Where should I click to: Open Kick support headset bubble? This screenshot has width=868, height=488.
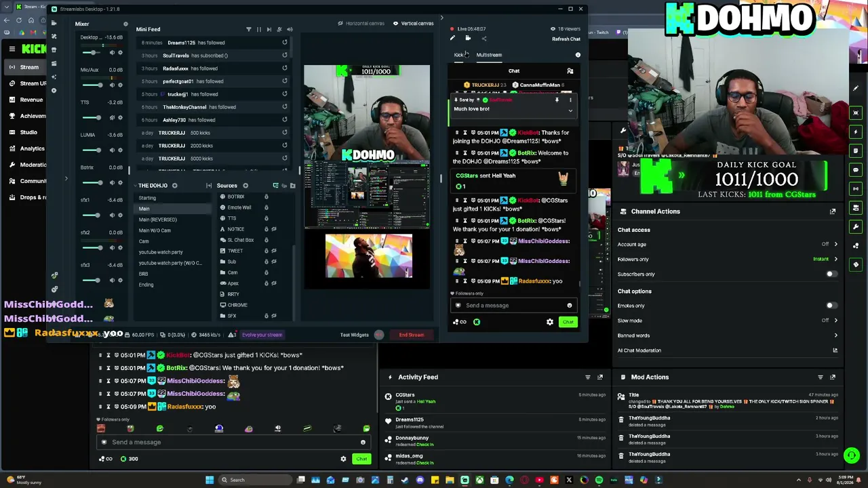click(852, 455)
